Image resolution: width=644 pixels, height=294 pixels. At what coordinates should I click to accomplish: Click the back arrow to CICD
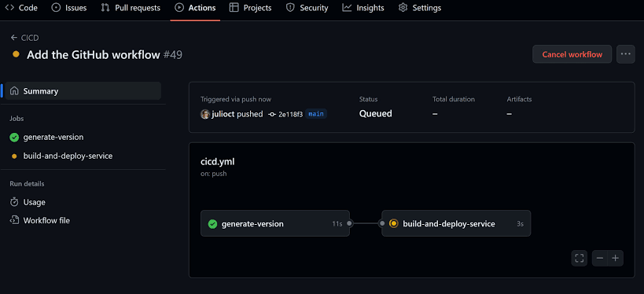point(14,38)
